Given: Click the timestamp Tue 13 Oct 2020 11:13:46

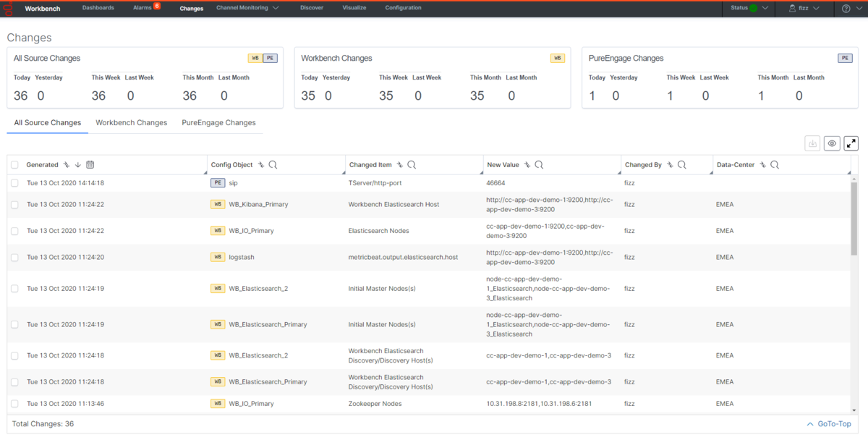Looking at the screenshot, I should pyautogui.click(x=66, y=404).
